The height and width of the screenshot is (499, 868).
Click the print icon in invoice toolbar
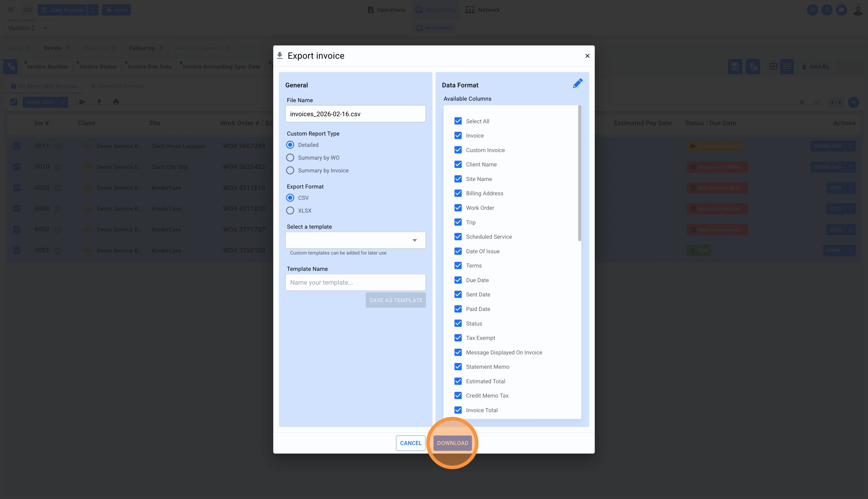(x=116, y=102)
